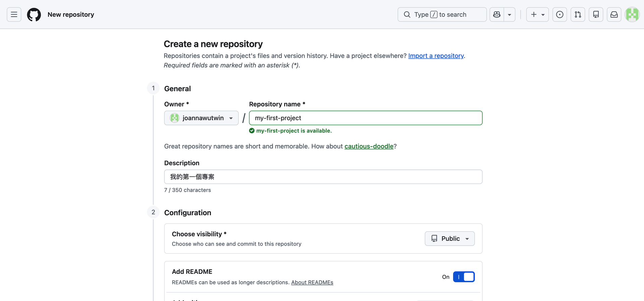Click the 'Owner *' field label
The width and height of the screenshot is (644, 301).
pyautogui.click(x=177, y=104)
